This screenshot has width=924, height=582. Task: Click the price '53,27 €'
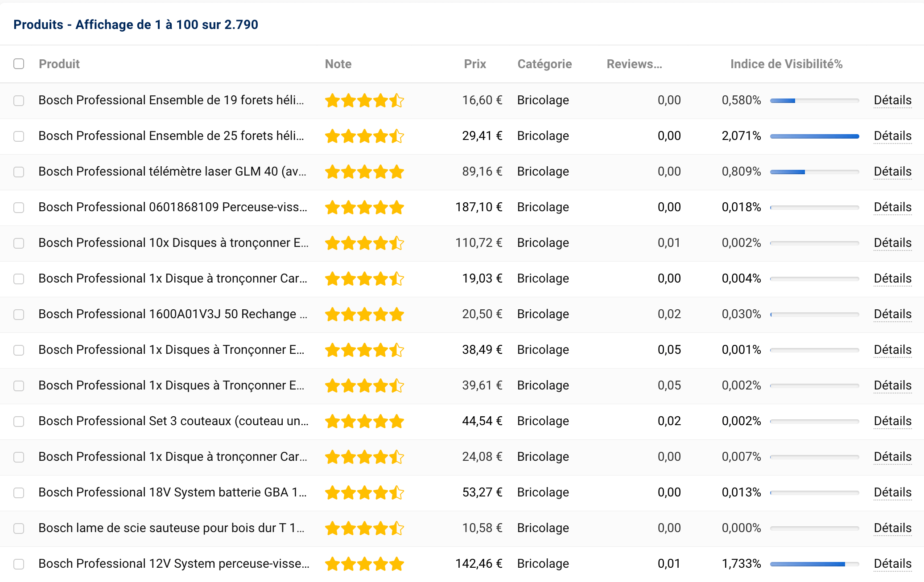point(483,492)
